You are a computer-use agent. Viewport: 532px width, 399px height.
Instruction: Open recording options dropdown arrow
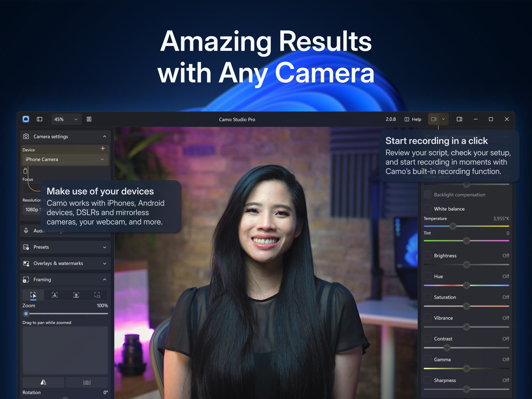tap(443, 119)
